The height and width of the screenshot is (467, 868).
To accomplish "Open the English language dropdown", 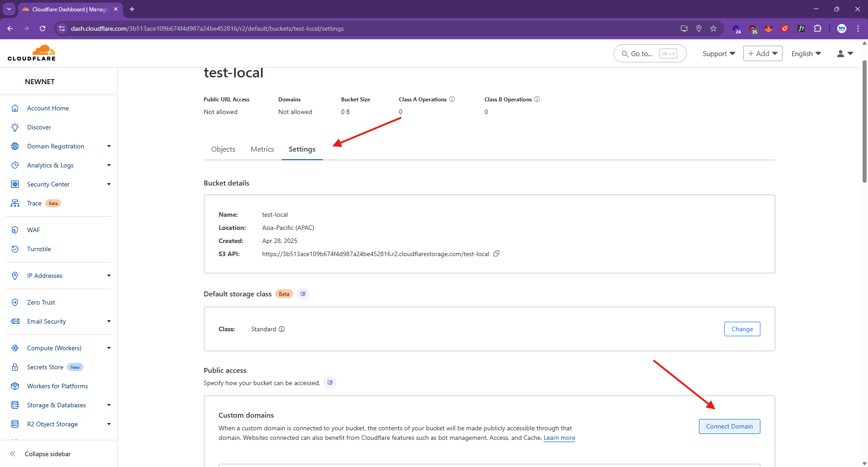I will 806,53.
